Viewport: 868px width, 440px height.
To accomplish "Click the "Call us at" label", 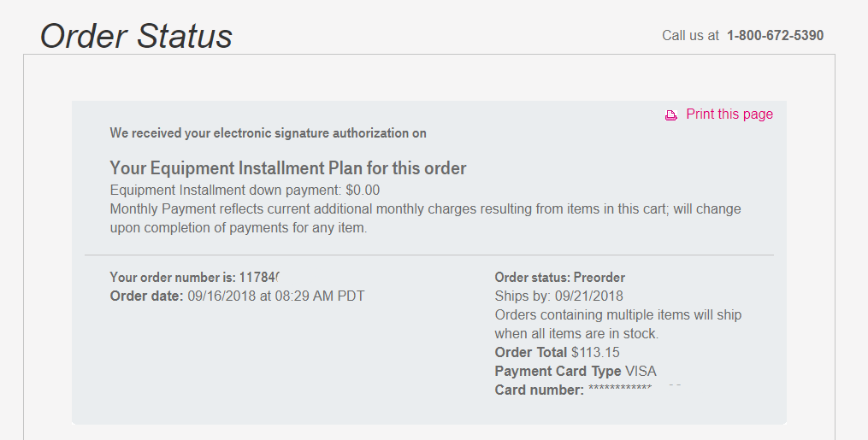I will [690, 36].
